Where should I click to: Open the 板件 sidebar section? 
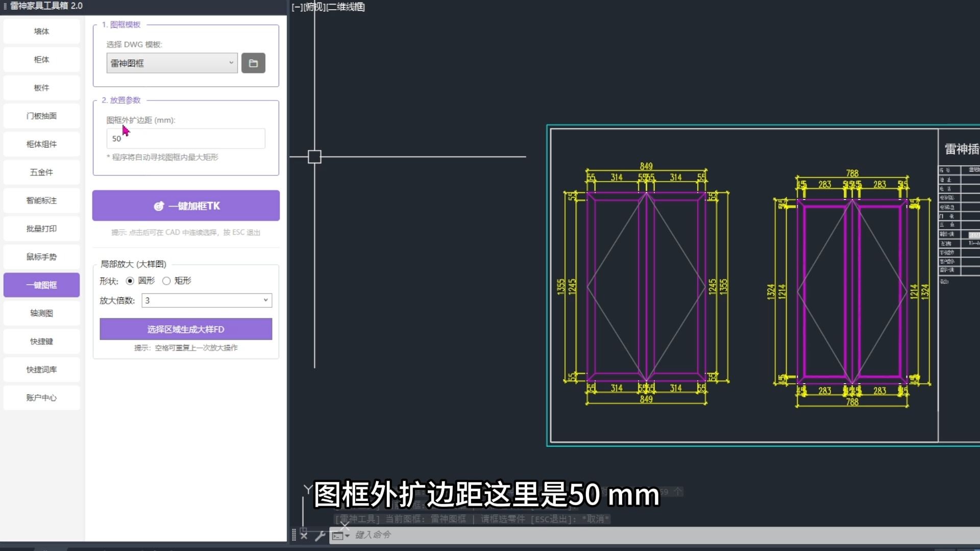[x=41, y=88]
